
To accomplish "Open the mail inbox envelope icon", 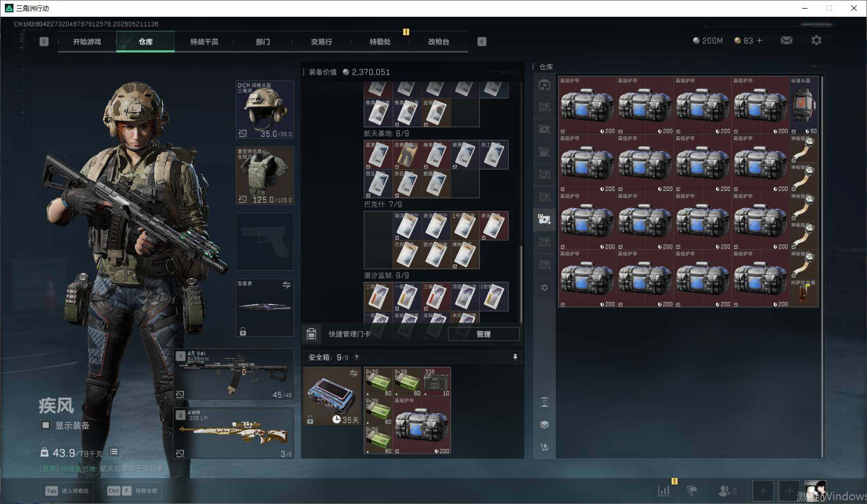I will 786,41.
